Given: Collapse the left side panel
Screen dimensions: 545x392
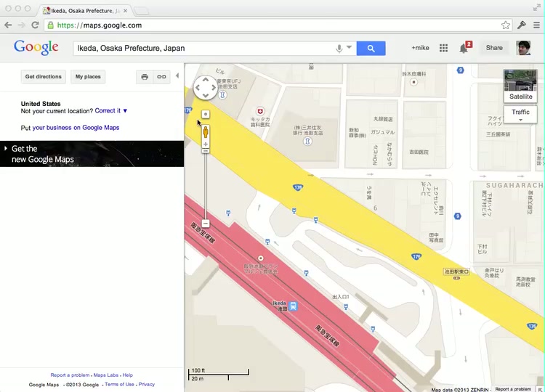Looking at the screenshot, I should (177, 75).
